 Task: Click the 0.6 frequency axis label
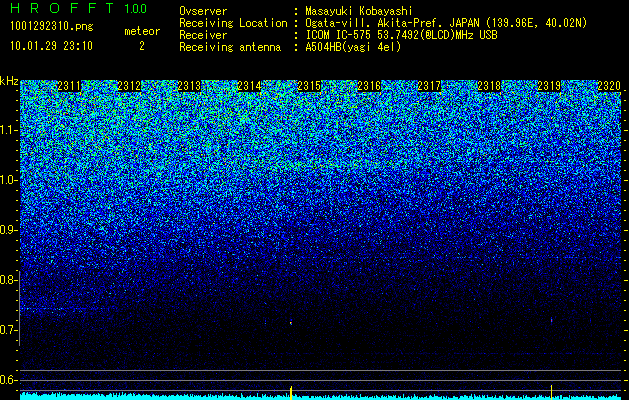7,380
